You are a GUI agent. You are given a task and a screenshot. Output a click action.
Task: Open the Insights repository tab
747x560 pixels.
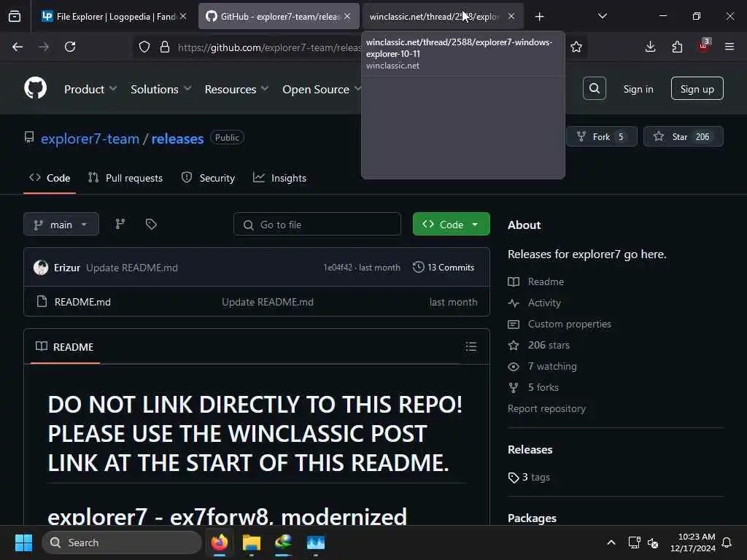click(279, 178)
